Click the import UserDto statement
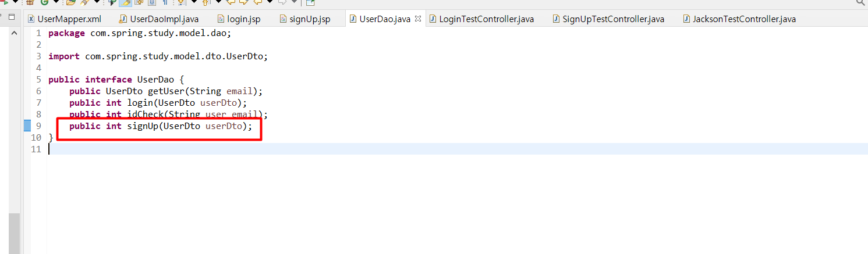Image resolution: width=868 pixels, height=254 pixels. [x=158, y=56]
